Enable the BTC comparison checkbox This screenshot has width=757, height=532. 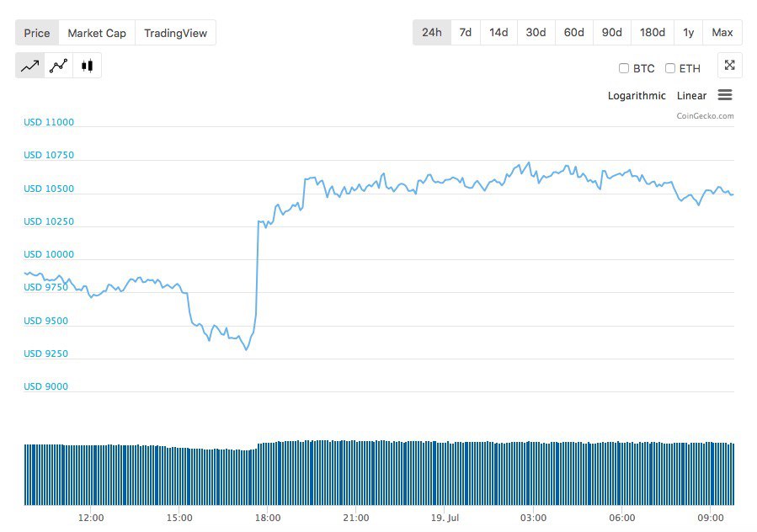[624, 68]
